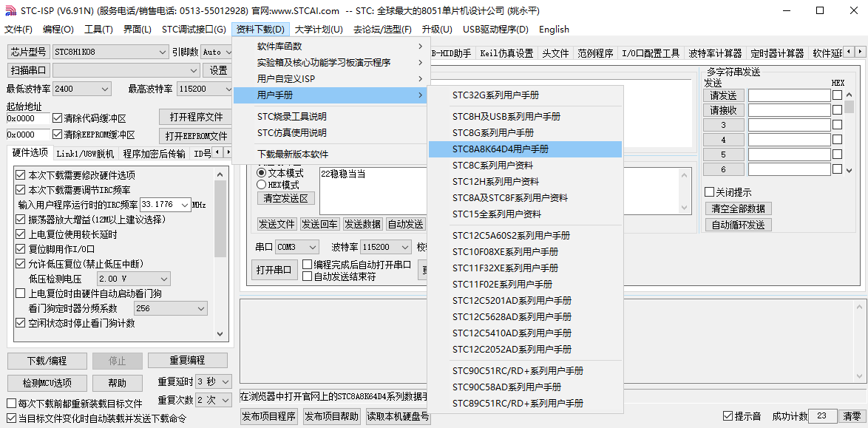This screenshot has width=868, height=428.
Task: Expand the 用户自定义ISP submenu
Action: (x=330, y=78)
